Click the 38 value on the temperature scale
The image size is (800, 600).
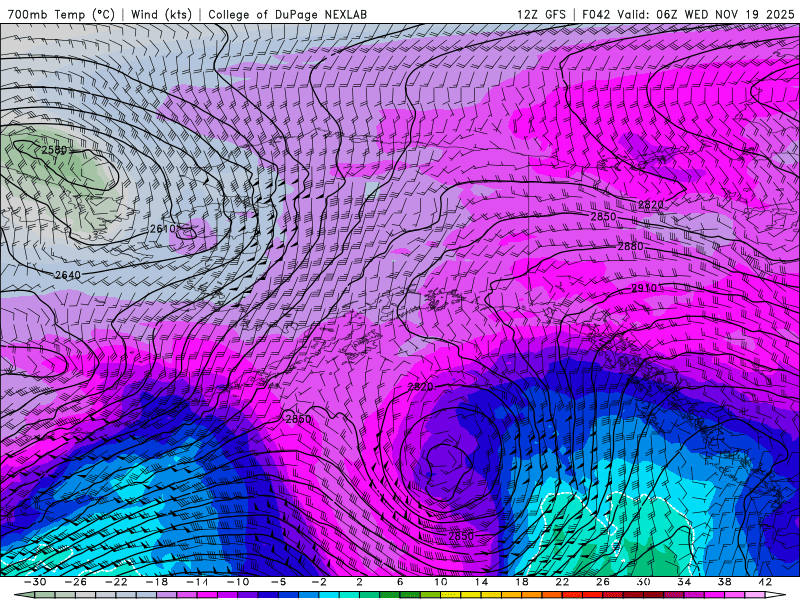click(724, 582)
